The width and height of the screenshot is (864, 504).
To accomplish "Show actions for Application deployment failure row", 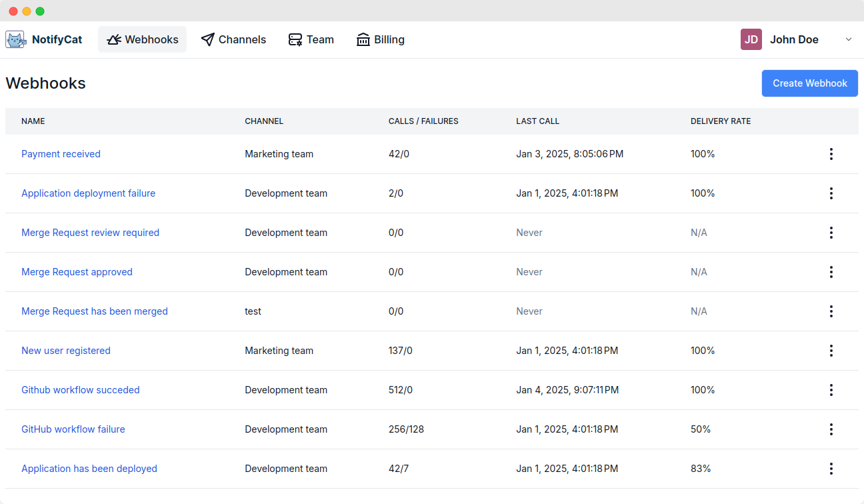I will [831, 193].
